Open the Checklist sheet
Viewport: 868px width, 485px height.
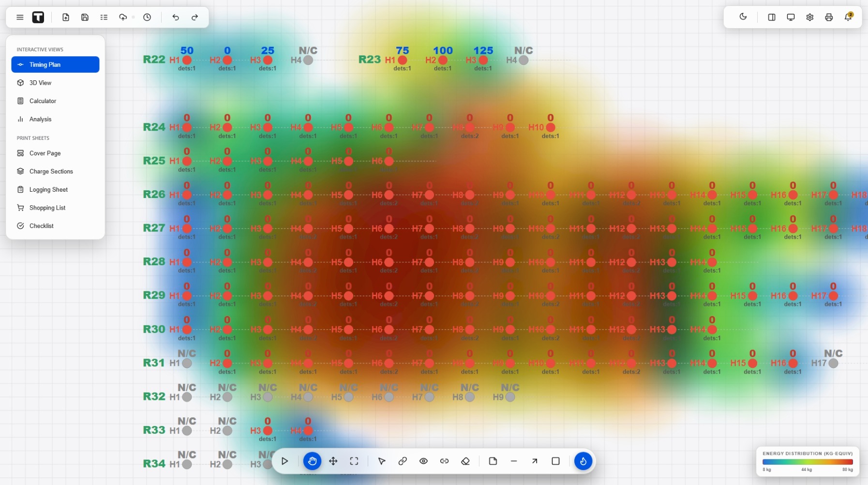55,226
